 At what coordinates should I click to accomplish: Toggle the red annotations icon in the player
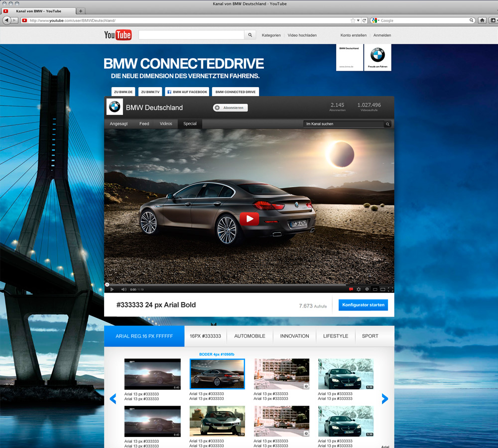click(x=351, y=289)
